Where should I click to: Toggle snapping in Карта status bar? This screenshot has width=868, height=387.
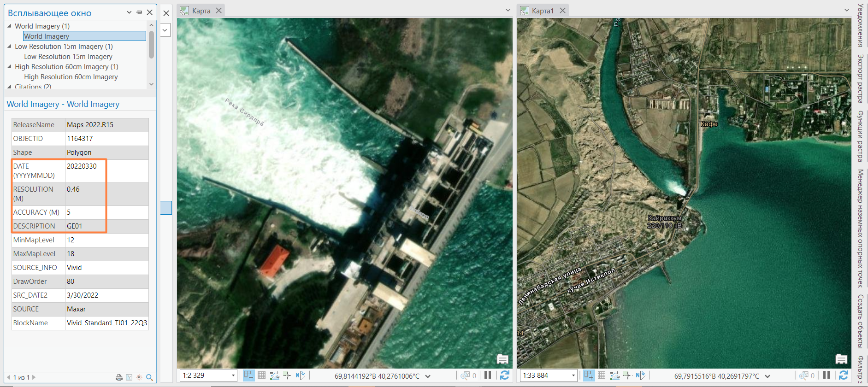(x=248, y=375)
